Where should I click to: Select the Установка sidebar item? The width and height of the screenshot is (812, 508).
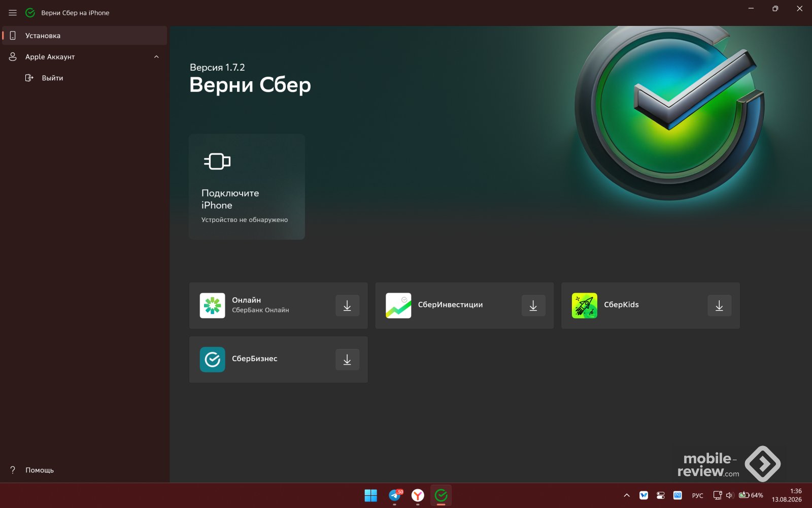point(85,36)
